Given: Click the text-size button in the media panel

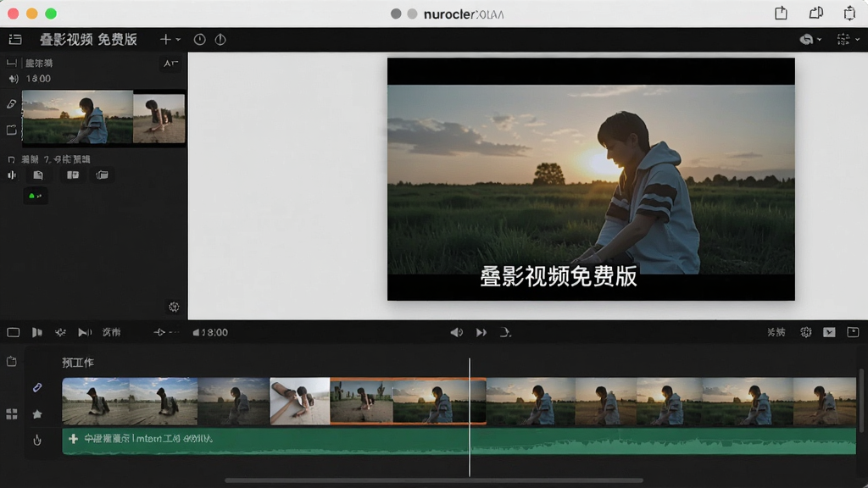Looking at the screenshot, I should tap(170, 63).
